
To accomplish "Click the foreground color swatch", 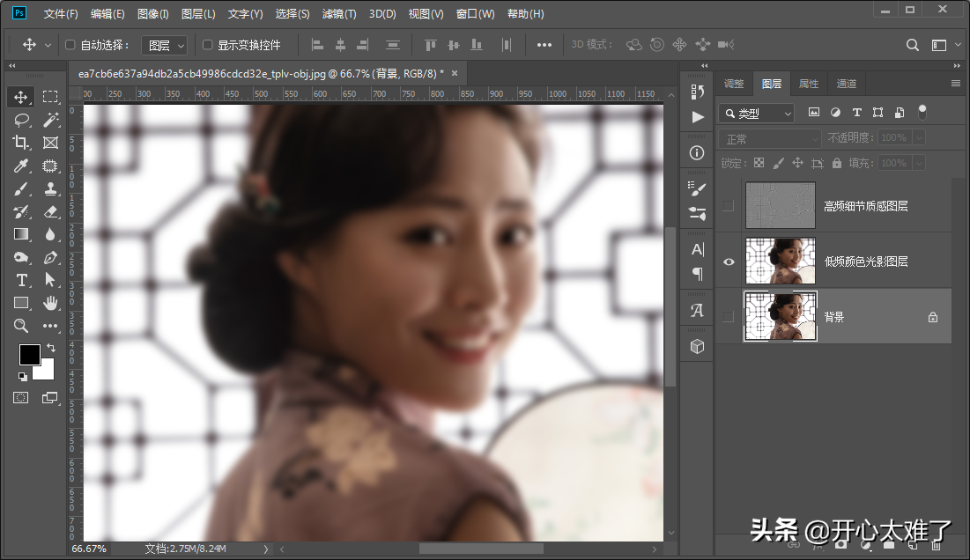I will [x=29, y=355].
